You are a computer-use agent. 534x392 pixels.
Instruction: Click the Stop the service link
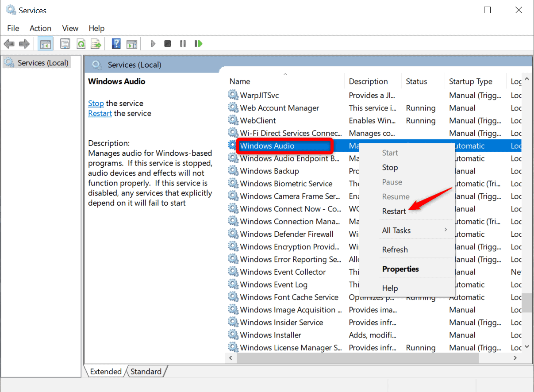tap(96, 104)
